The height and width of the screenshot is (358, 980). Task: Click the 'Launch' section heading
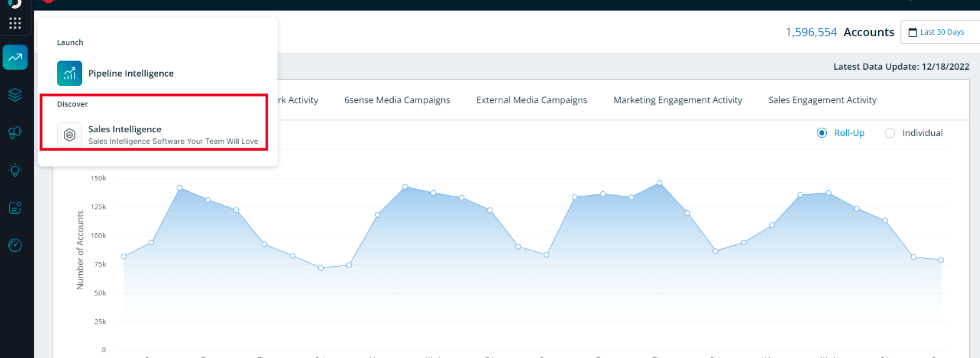pos(70,43)
